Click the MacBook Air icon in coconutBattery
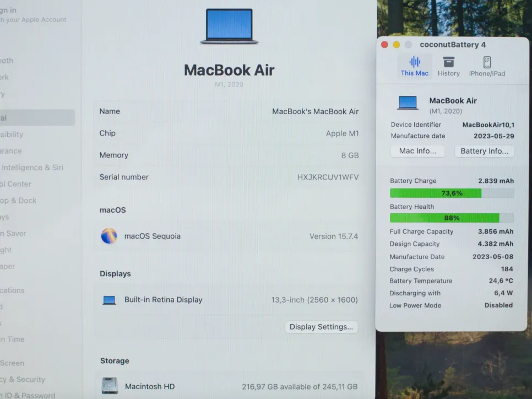 point(408,103)
